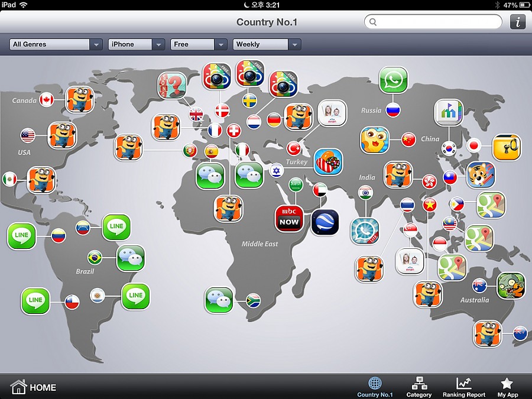The width and height of the screenshot is (532, 399).
Task: Select the LINE icon beside Chile's flag
Action: click(35, 301)
